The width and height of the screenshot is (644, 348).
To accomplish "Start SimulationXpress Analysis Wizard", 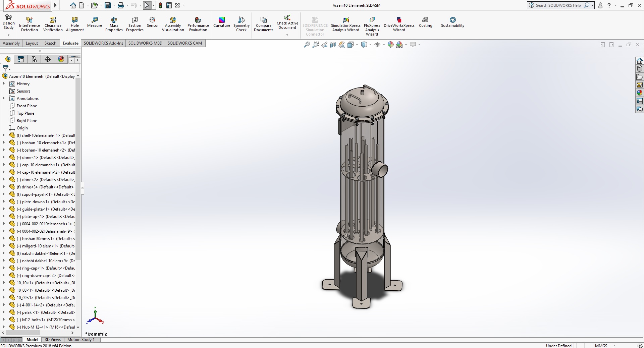I will [x=346, y=24].
